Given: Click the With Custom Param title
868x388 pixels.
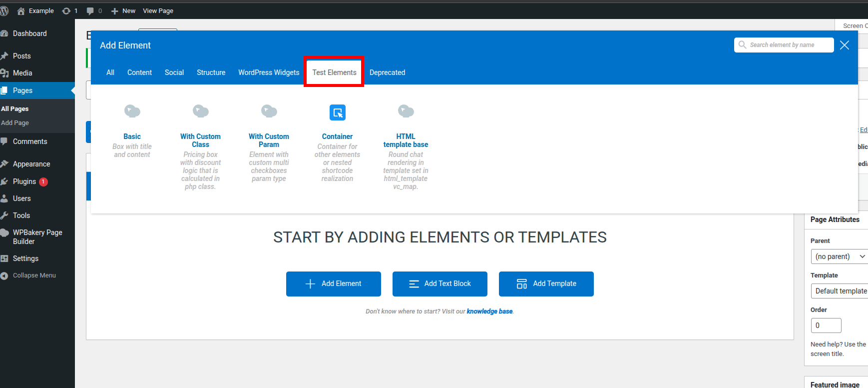Looking at the screenshot, I should click(x=269, y=140).
